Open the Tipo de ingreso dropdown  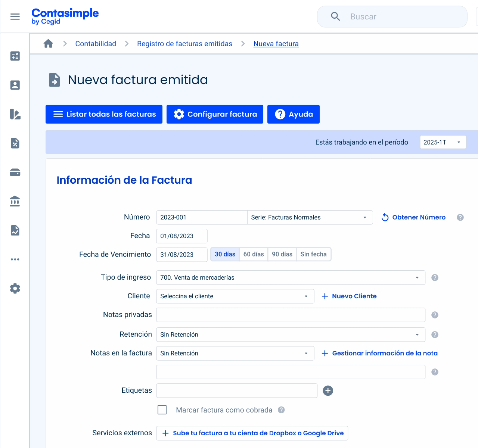[x=291, y=277]
